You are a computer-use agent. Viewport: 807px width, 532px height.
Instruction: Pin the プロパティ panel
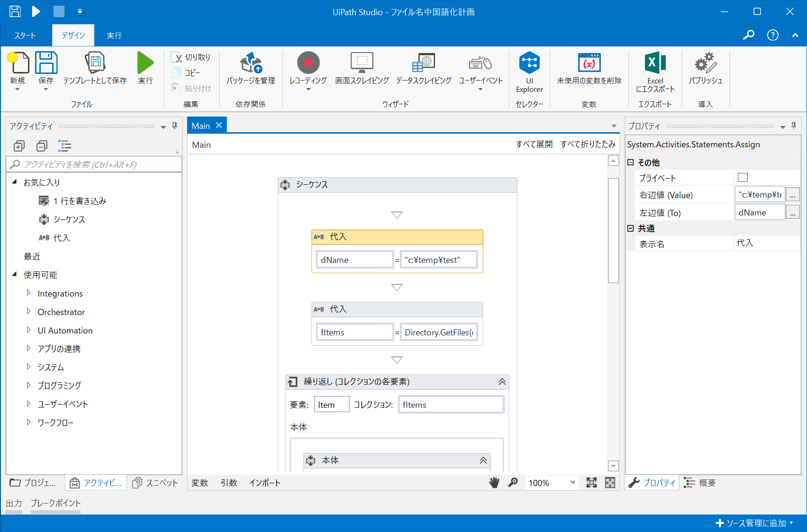click(x=794, y=126)
